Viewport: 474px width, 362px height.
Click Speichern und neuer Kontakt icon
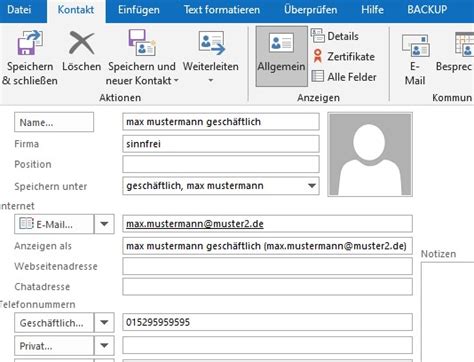click(x=142, y=42)
